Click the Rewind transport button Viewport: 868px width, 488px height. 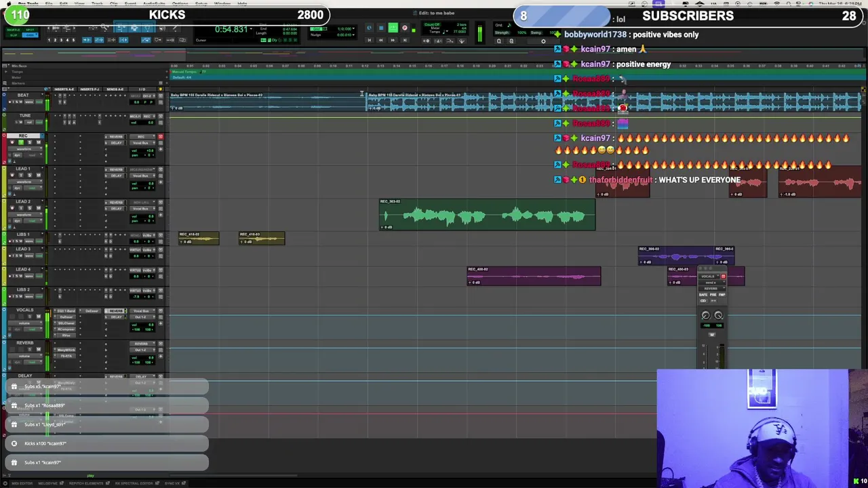(x=380, y=40)
